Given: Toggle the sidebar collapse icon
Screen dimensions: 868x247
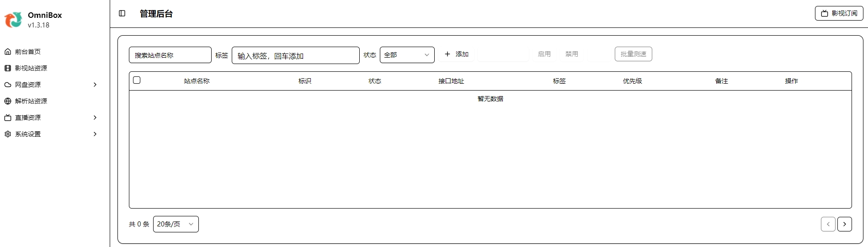Looking at the screenshot, I should 122,13.
